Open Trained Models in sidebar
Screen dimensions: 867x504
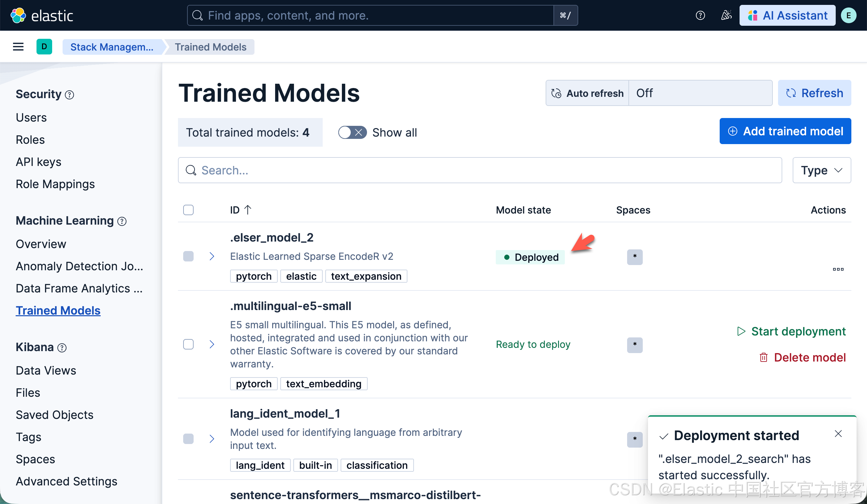click(x=58, y=310)
